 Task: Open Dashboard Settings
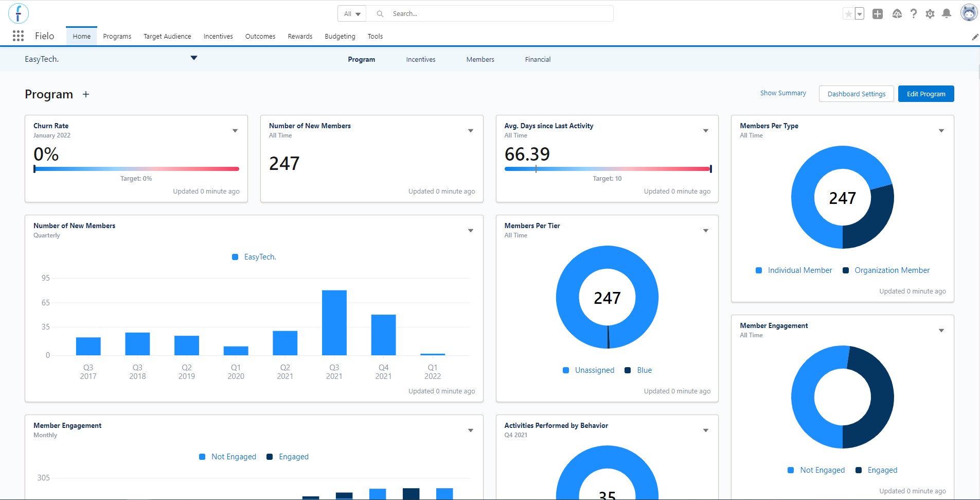(x=857, y=94)
